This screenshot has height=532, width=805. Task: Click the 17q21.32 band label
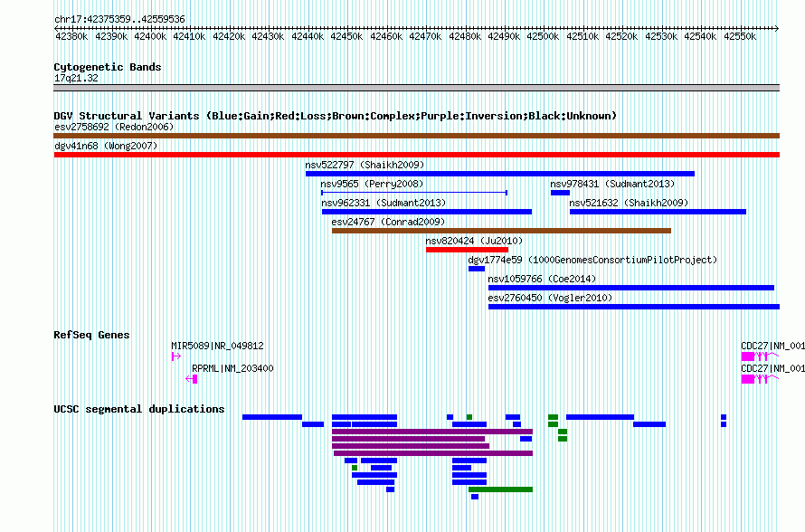click(x=76, y=78)
